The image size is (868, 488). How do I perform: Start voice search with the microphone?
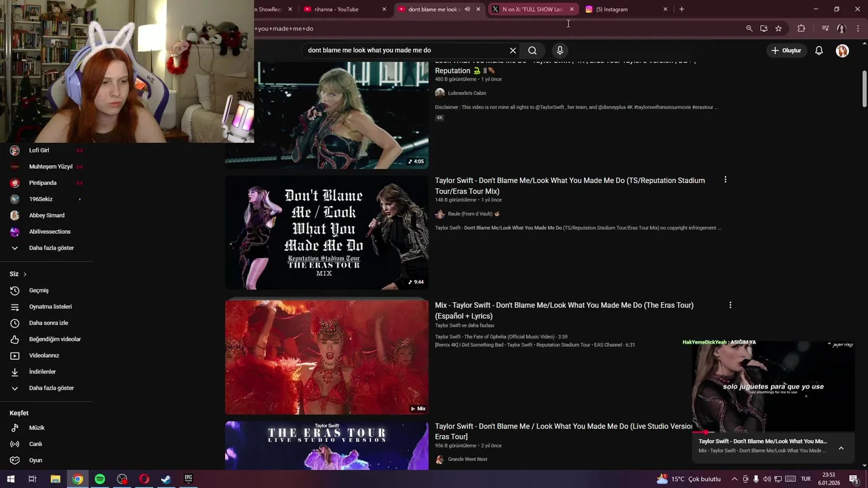pos(559,50)
